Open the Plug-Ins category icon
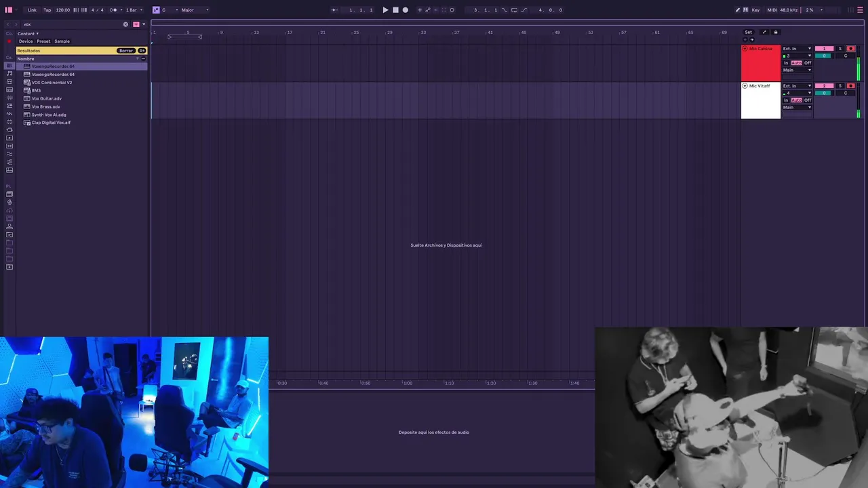 [9, 130]
